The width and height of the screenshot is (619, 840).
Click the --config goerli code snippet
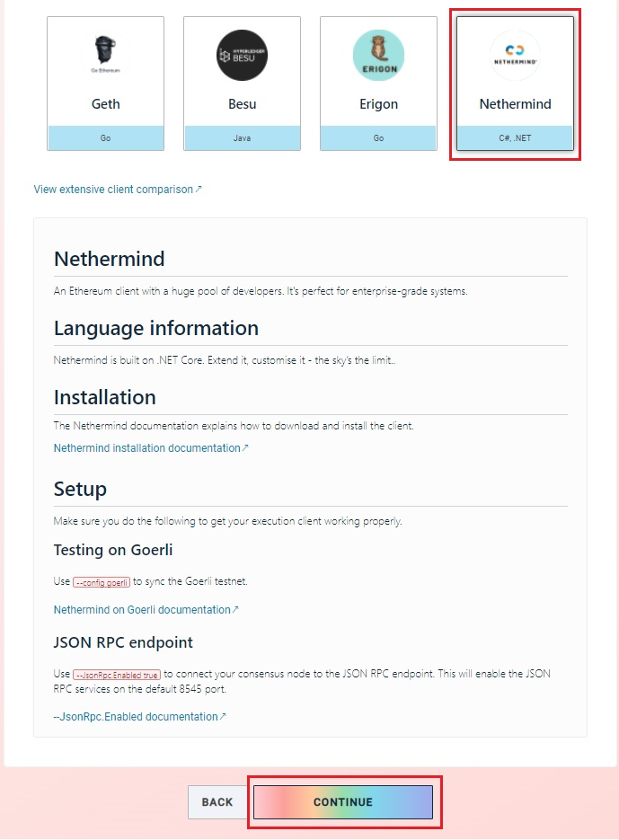click(x=102, y=582)
